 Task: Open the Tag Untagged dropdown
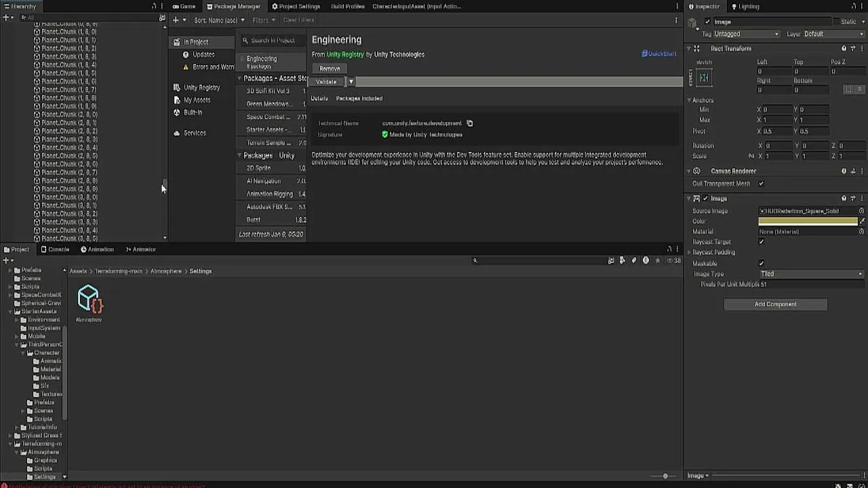pyautogui.click(x=748, y=34)
